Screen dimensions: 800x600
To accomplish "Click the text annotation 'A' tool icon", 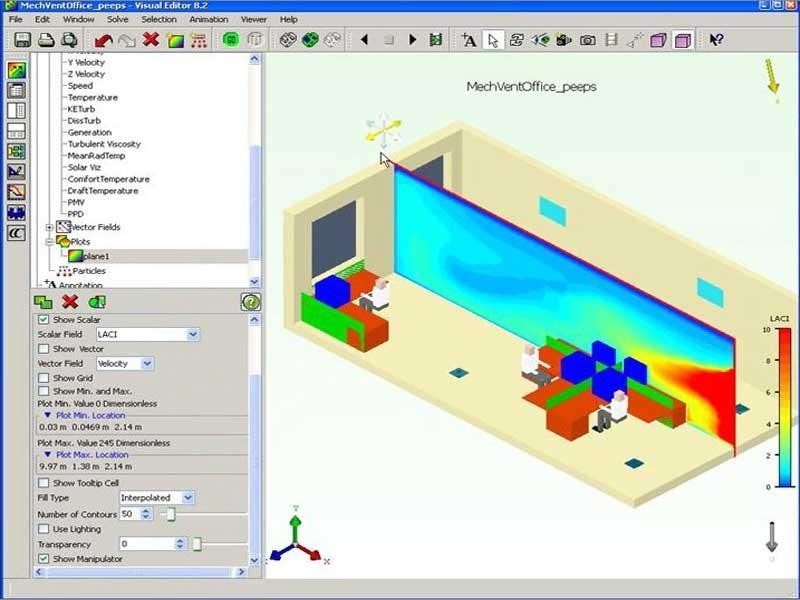I will (x=468, y=40).
